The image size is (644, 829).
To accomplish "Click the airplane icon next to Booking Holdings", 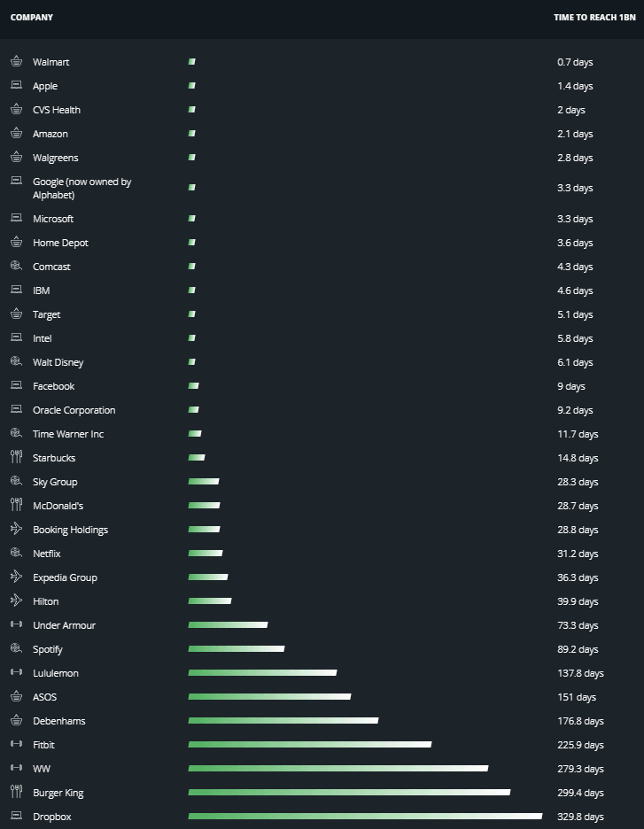I will [x=16, y=530].
